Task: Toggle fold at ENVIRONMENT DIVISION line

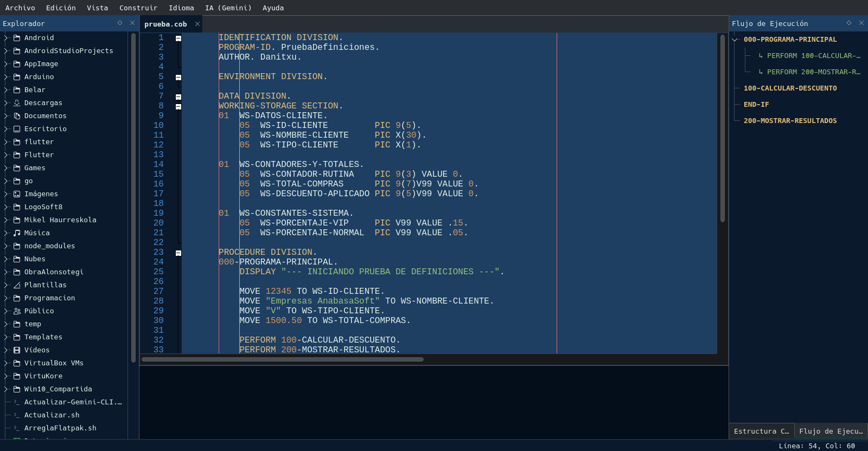Action: click(178, 78)
